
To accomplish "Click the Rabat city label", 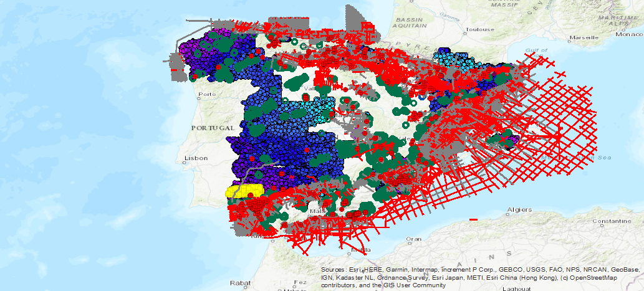I will (x=239, y=282).
